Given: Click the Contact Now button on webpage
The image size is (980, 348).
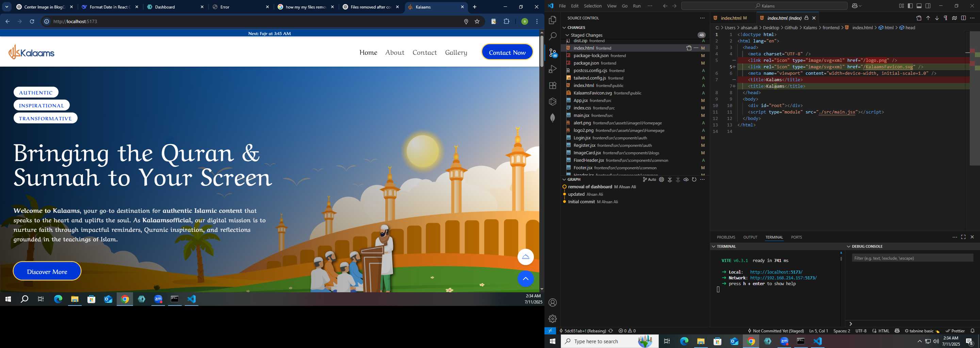Looking at the screenshot, I should [x=507, y=52].
